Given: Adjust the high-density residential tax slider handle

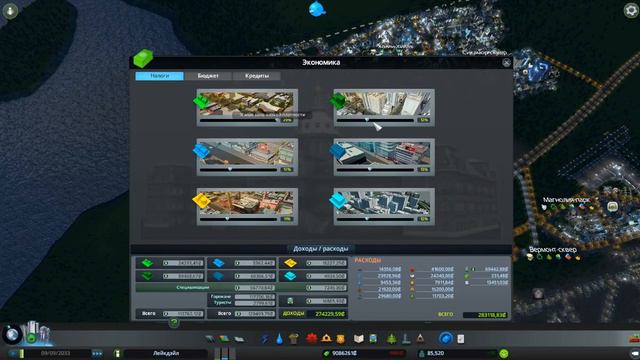Looking at the screenshot, I should coord(367,120).
